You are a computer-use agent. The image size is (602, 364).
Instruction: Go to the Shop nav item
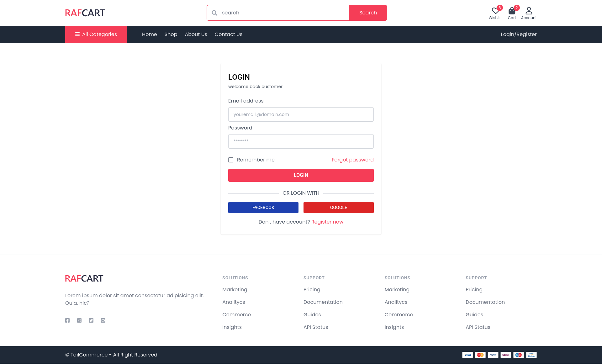pos(171,34)
